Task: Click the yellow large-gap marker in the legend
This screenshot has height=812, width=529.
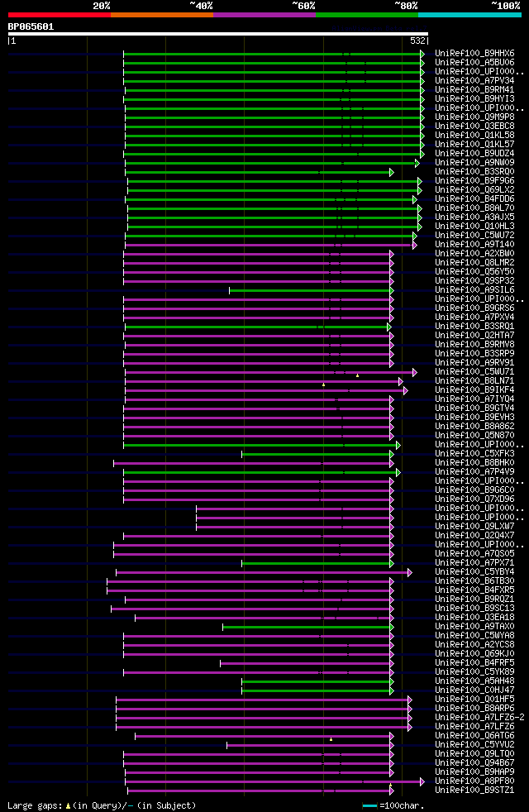Action: click(68, 805)
